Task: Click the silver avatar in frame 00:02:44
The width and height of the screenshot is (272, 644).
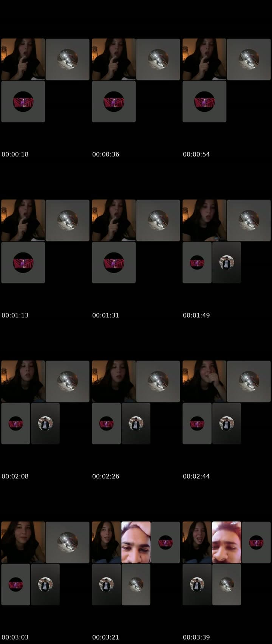Action: 249,381
